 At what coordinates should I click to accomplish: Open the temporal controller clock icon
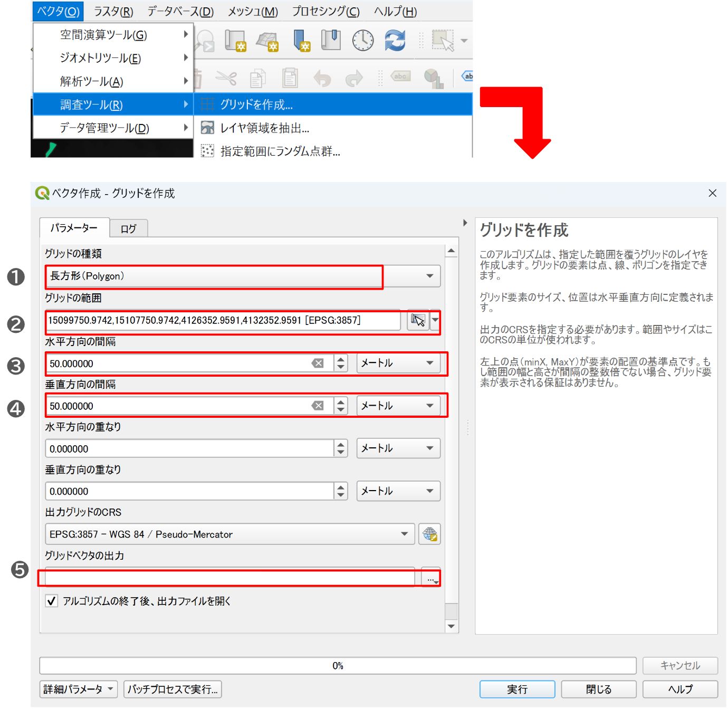[363, 41]
